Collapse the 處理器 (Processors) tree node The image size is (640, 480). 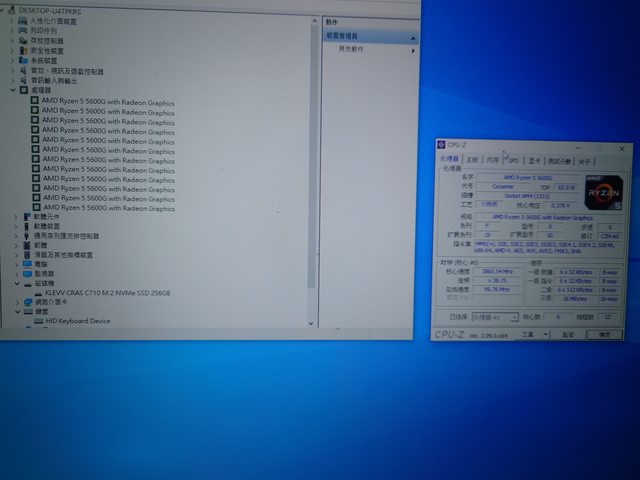pos(12,91)
